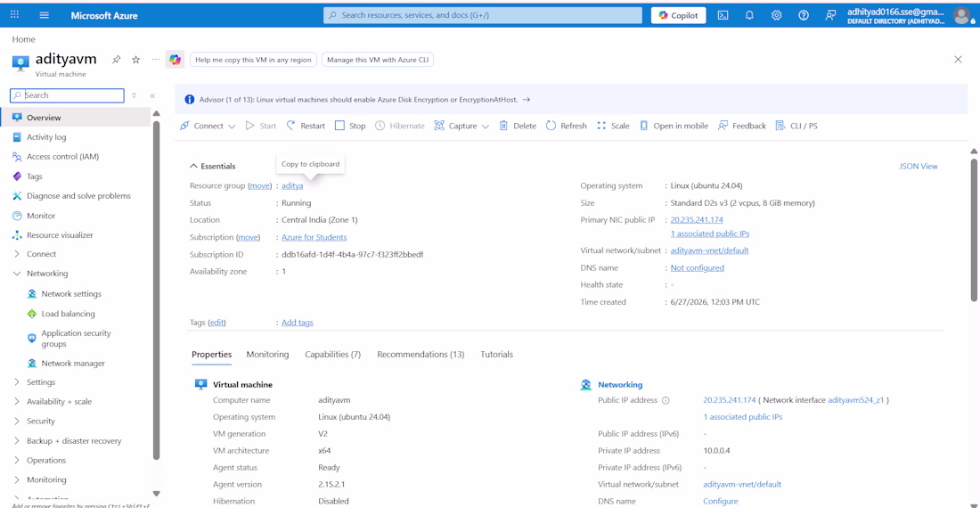Click Refresh in the VM toolbar
Image resolution: width=980 pixels, height=508 pixels.
[x=567, y=126]
